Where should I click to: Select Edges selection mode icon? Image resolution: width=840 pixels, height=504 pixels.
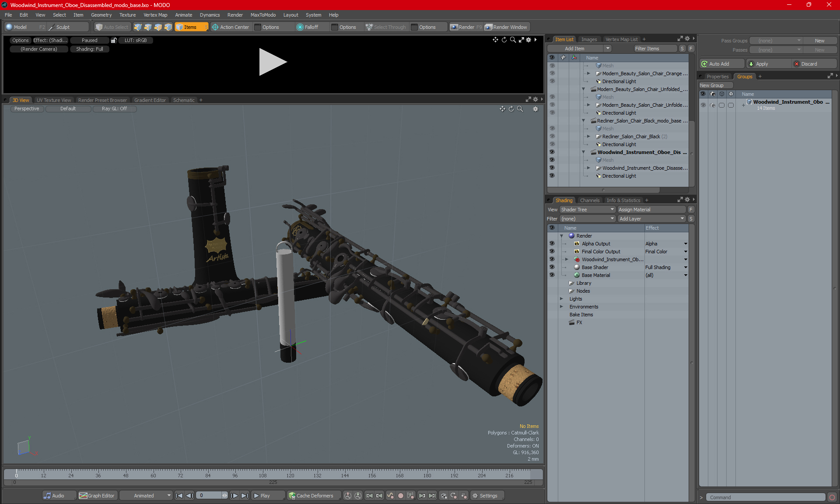point(148,27)
